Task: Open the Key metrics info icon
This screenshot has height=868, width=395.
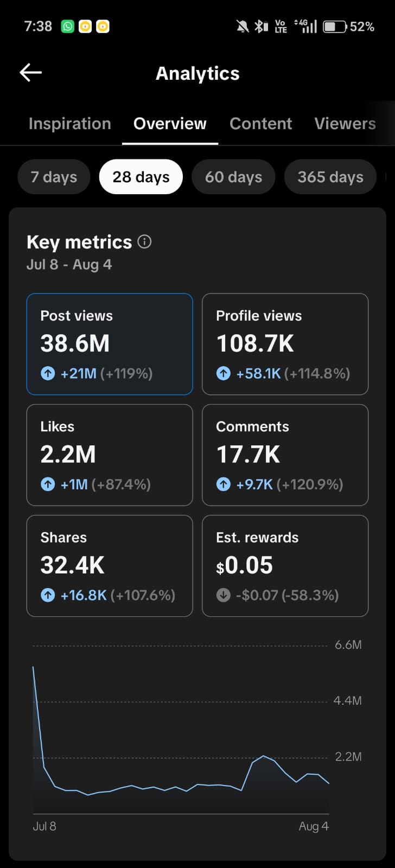Action: [144, 241]
